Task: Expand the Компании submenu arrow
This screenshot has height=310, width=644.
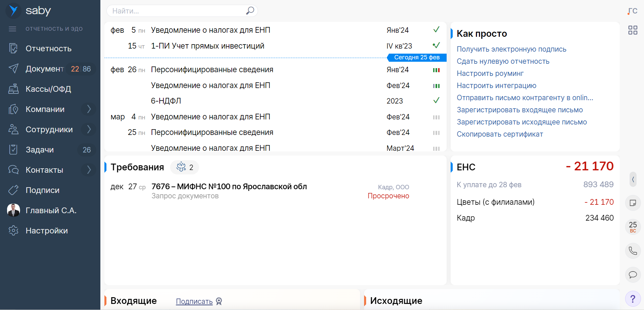Action: [x=89, y=109]
